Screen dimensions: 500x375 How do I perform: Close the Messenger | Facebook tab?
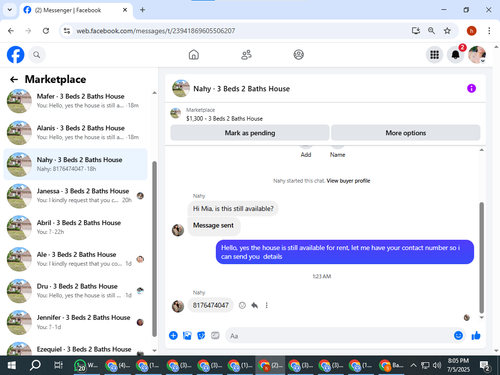tap(125, 10)
